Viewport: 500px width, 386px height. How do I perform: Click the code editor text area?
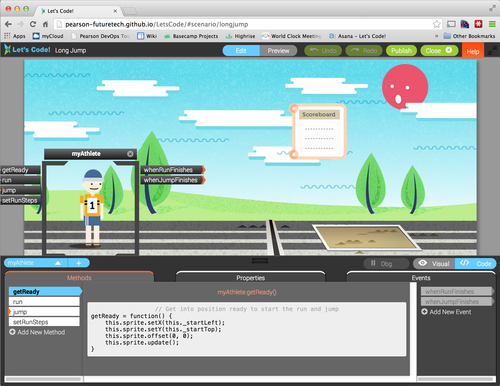[247, 329]
